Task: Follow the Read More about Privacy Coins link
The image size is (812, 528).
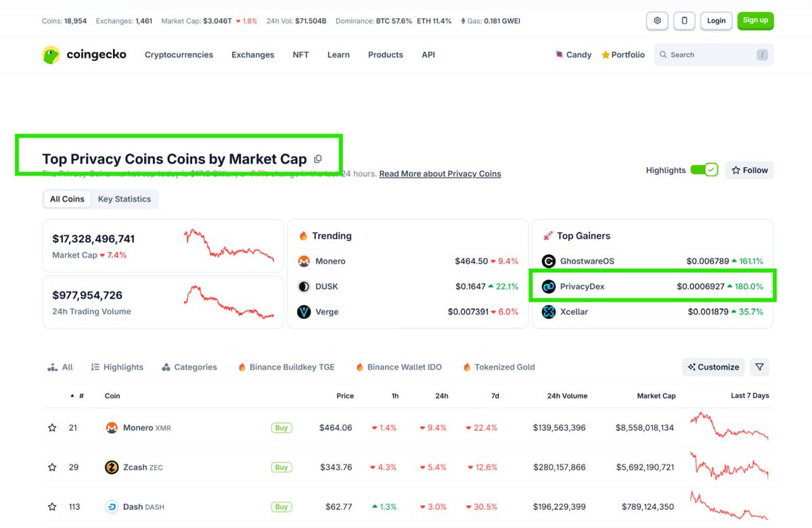Action: (x=440, y=174)
